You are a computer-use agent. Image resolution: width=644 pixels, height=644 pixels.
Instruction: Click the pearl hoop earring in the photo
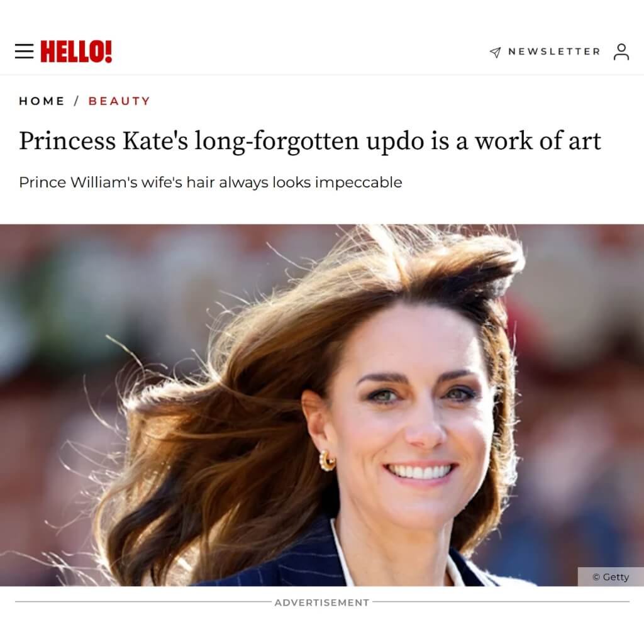pos(327,460)
